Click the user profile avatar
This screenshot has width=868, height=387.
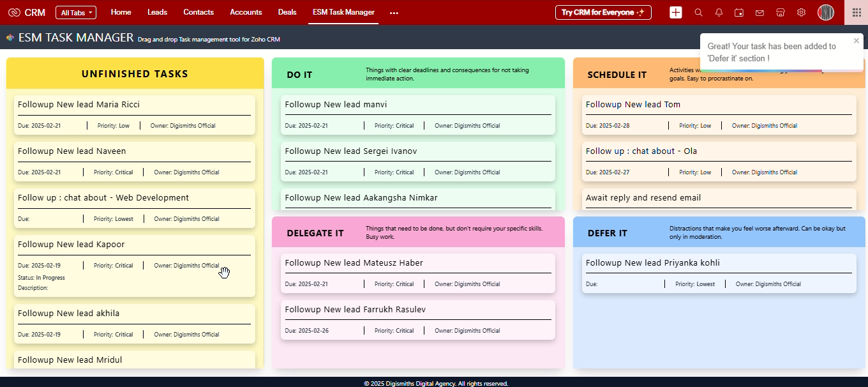pos(826,13)
